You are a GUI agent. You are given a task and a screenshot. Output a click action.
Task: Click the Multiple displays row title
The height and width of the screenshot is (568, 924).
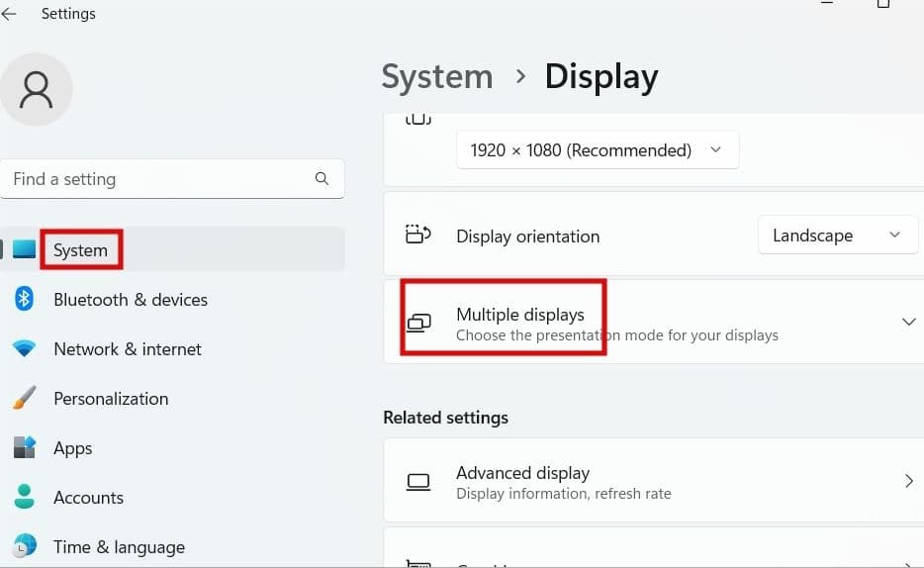[x=520, y=315]
